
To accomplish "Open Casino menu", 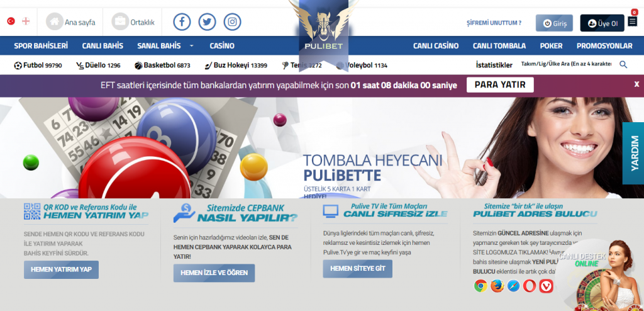I will pyautogui.click(x=222, y=46).
